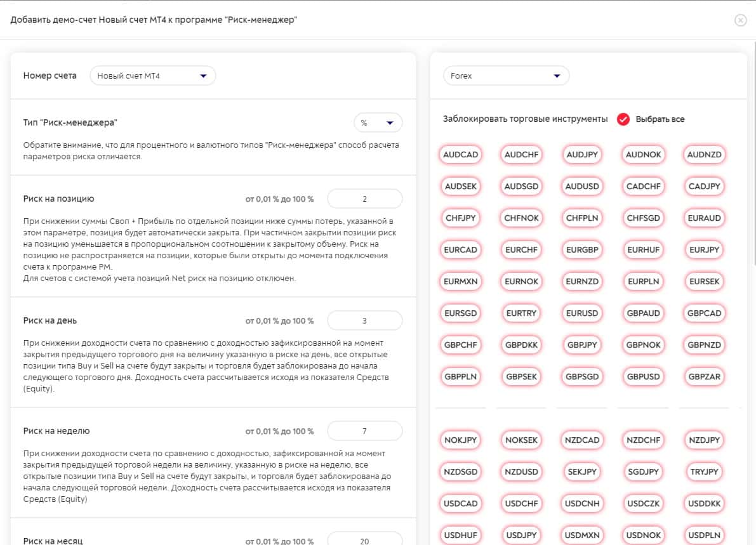Image resolution: width=756 pixels, height=545 pixels.
Task: Select the USDCAD pair
Action: coord(460,504)
